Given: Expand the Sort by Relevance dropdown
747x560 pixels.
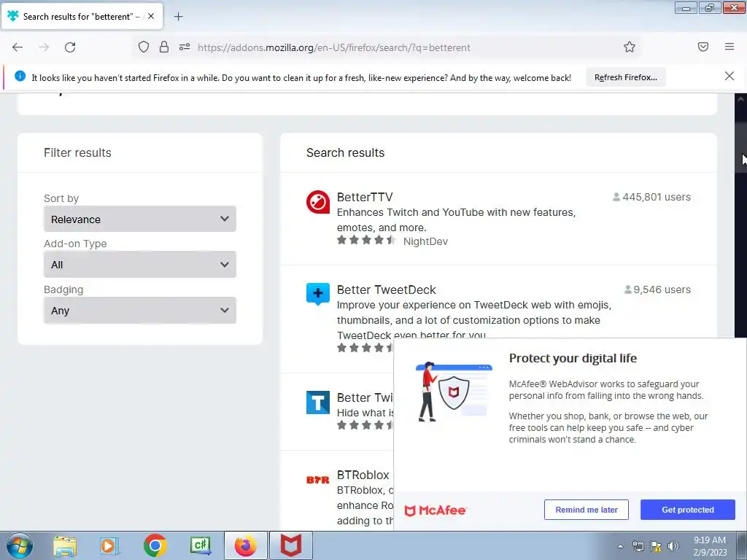Looking at the screenshot, I should [x=140, y=219].
